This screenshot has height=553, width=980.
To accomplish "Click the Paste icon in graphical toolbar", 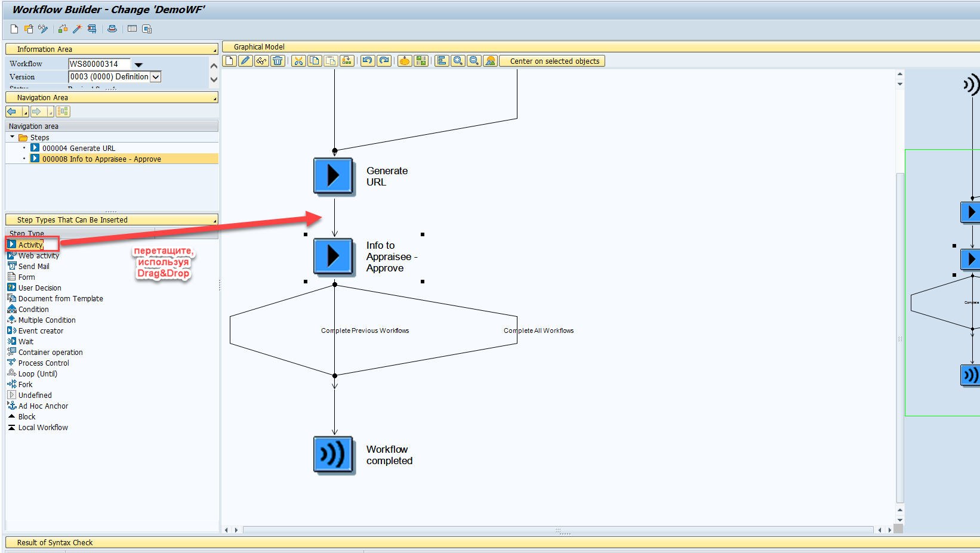I will [x=331, y=61].
